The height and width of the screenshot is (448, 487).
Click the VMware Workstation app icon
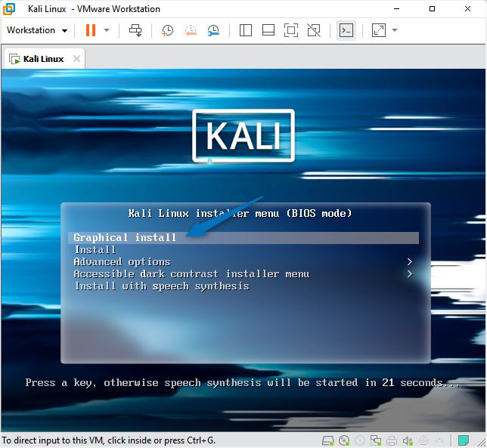pyautogui.click(x=9, y=8)
